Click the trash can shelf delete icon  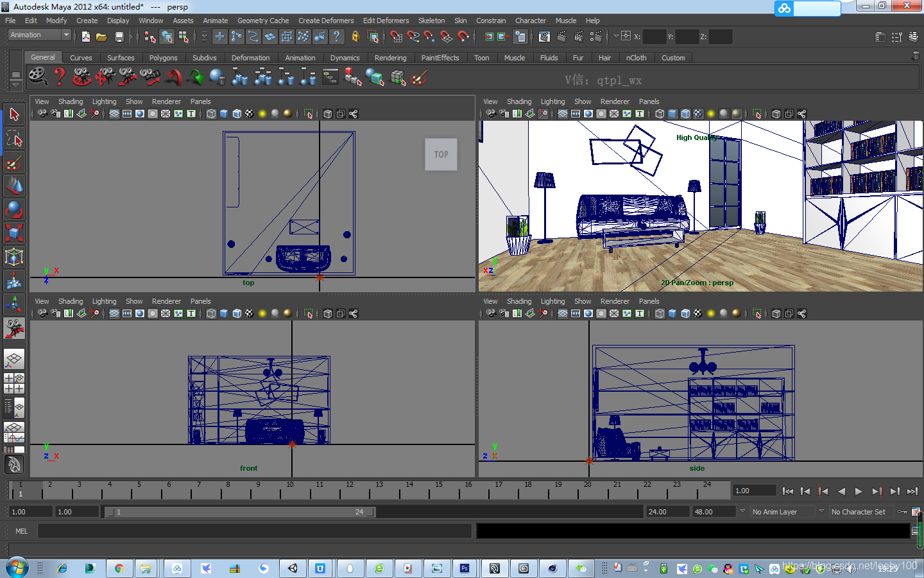tap(916, 56)
